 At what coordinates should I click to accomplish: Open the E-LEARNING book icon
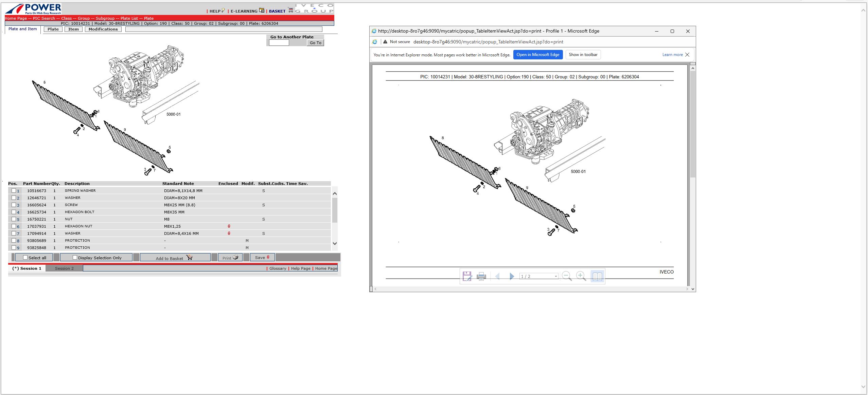[262, 10]
